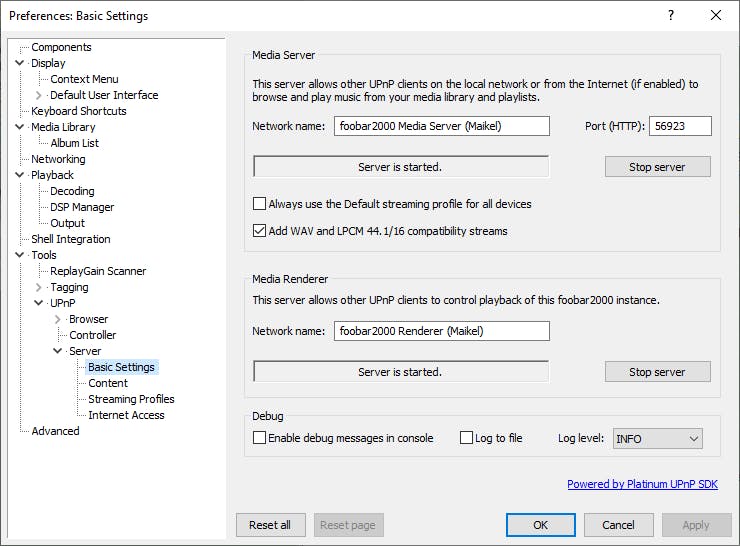
Task: Expand the Browser node under UPnP
Action: 58,319
